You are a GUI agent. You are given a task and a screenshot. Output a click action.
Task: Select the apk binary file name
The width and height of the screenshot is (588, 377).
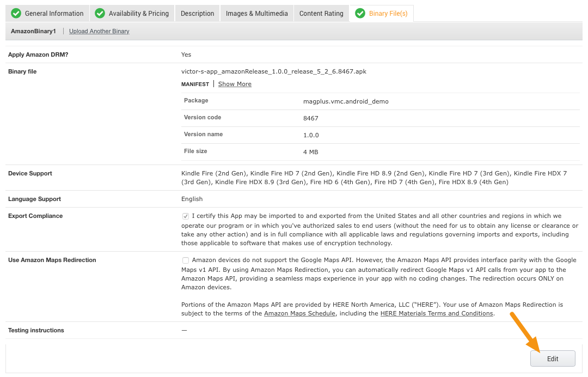[274, 71]
